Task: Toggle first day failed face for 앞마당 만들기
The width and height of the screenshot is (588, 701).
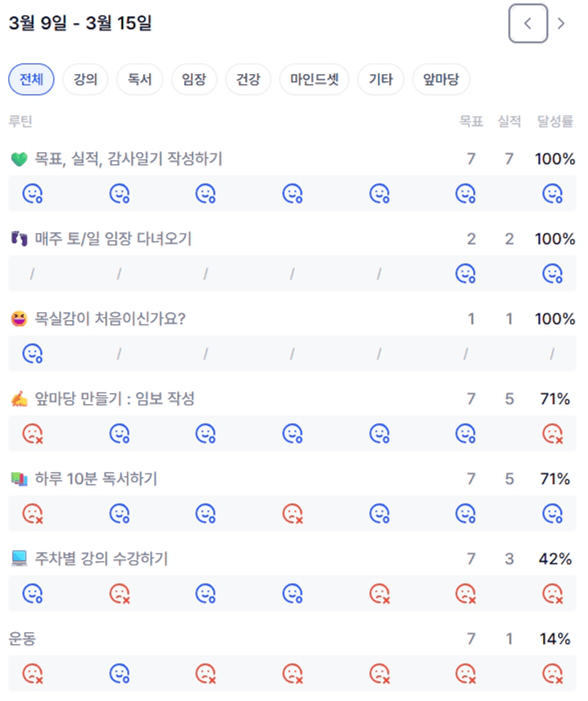Action: click(x=33, y=433)
